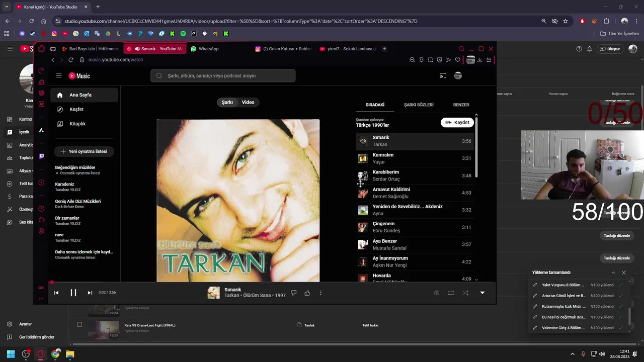The width and height of the screenshot is (644, 362).
Task: Tick the Raia VS Crane-Last Fight checkbox
Action: click(79, 325)
